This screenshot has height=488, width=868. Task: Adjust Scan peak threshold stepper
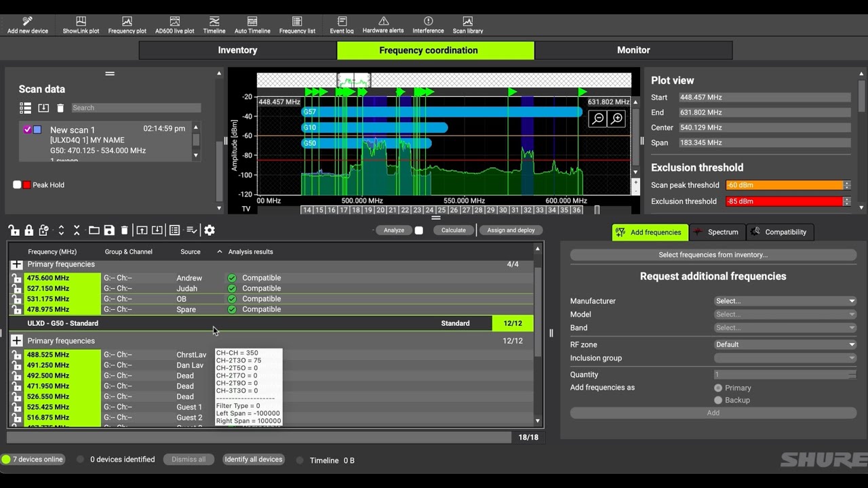tap(847, 185)
